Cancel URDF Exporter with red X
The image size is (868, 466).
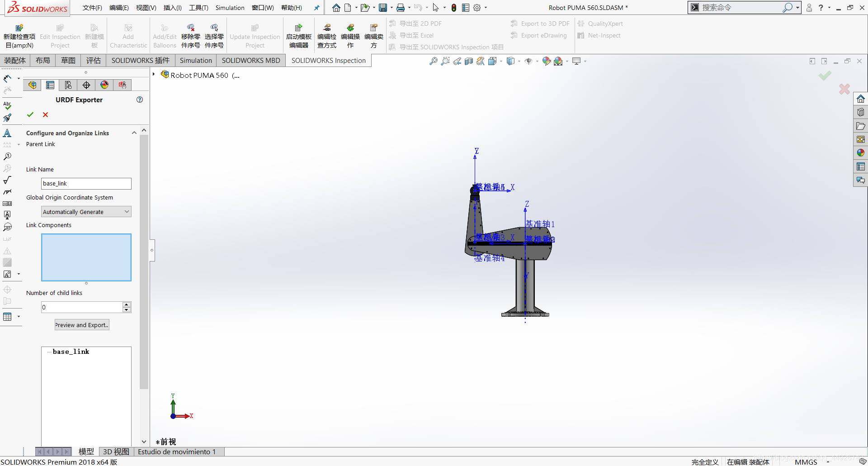(45, 115)
